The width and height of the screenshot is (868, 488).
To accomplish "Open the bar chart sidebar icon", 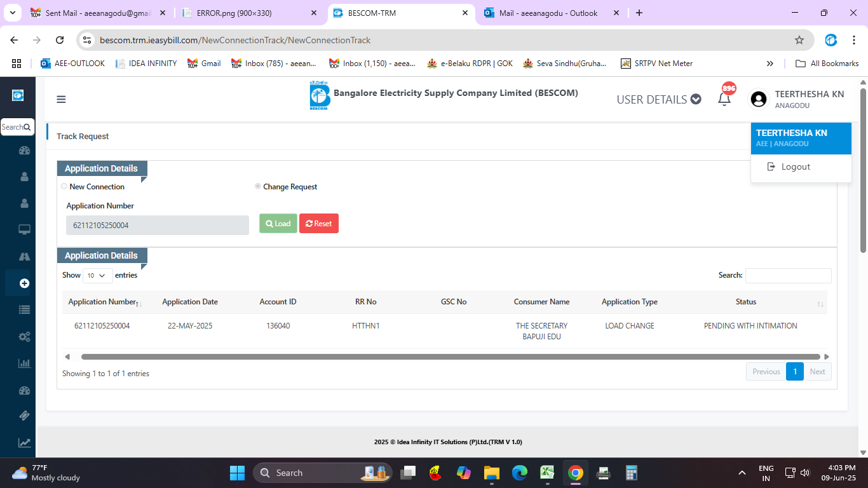I will pyautogui.click(x=25, y=363).
